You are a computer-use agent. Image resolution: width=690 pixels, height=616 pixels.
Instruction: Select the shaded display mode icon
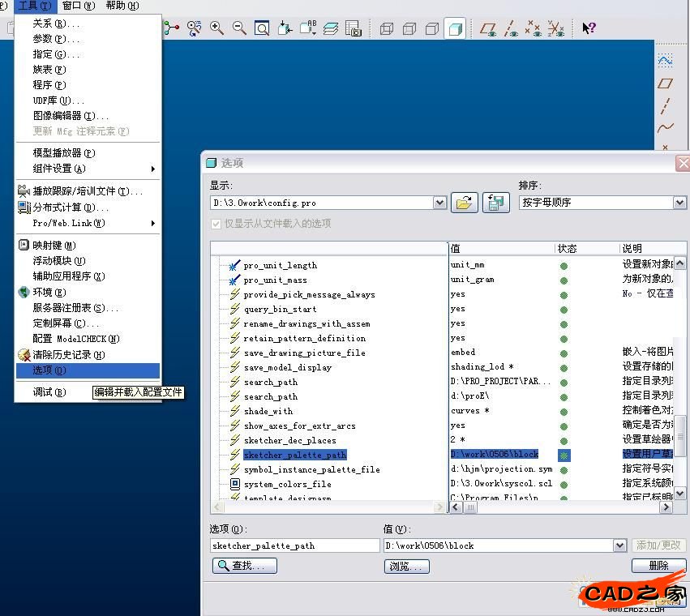point(455,28)
